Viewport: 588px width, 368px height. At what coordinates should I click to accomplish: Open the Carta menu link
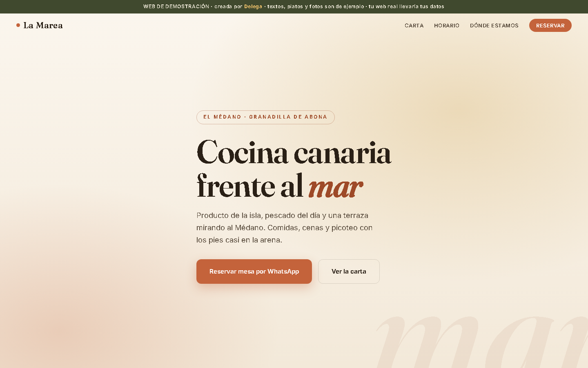pos(414,25)
